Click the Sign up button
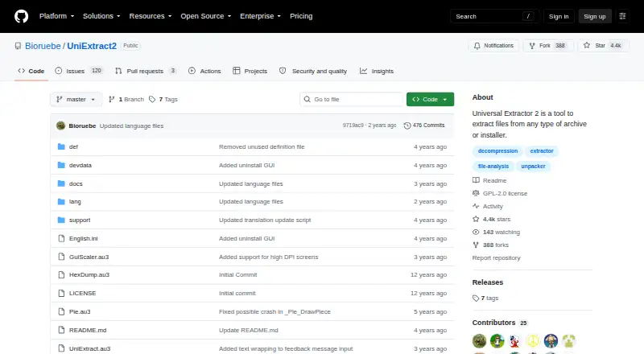 pyautogui.click(x=595, y=16)
